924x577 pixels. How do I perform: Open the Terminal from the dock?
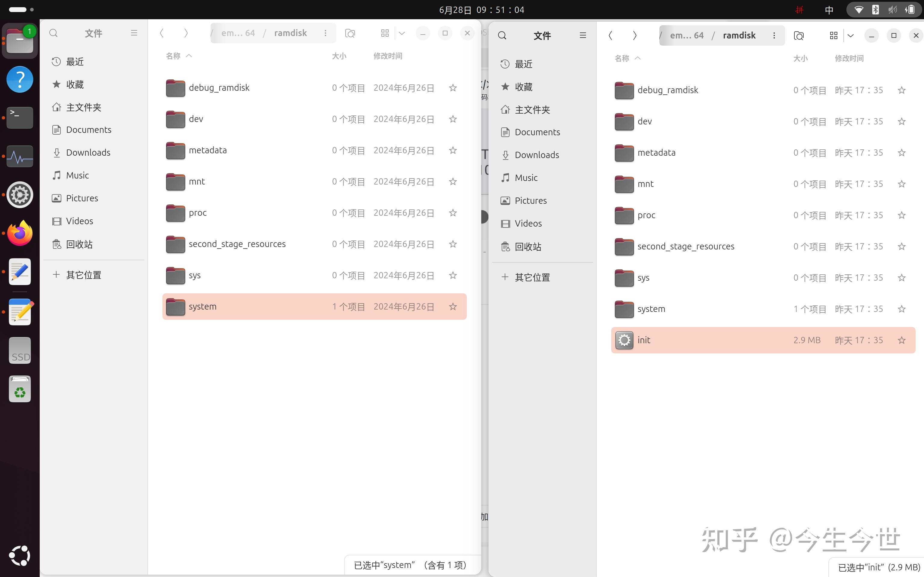click(20, 118)
